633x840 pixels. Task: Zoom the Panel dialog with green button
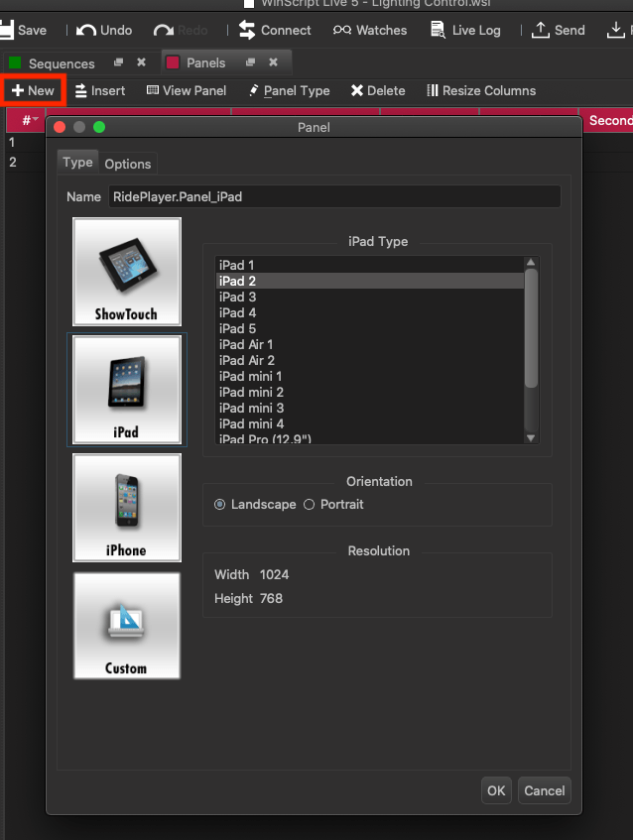[99, 127]
